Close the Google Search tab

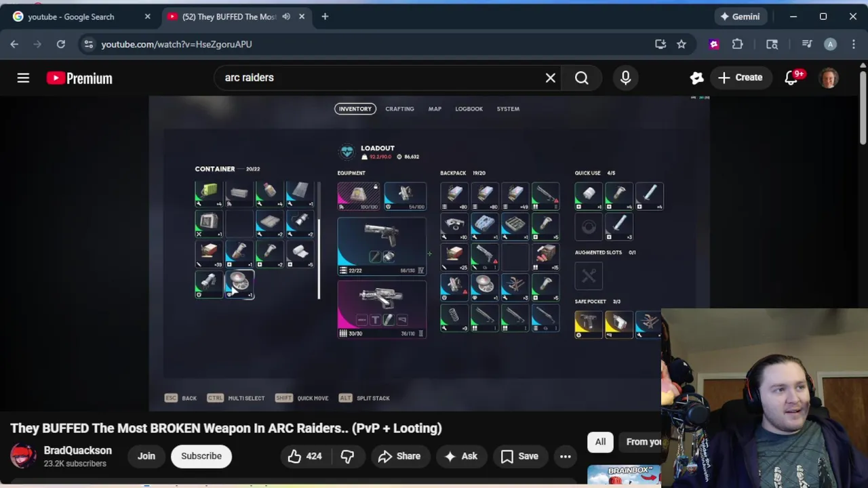tap(147, 17)
